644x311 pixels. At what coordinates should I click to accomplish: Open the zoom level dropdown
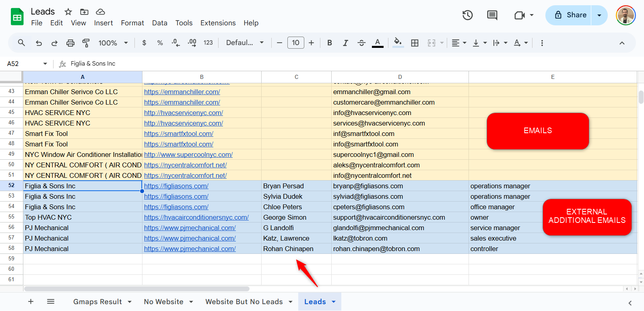(113, 43)
